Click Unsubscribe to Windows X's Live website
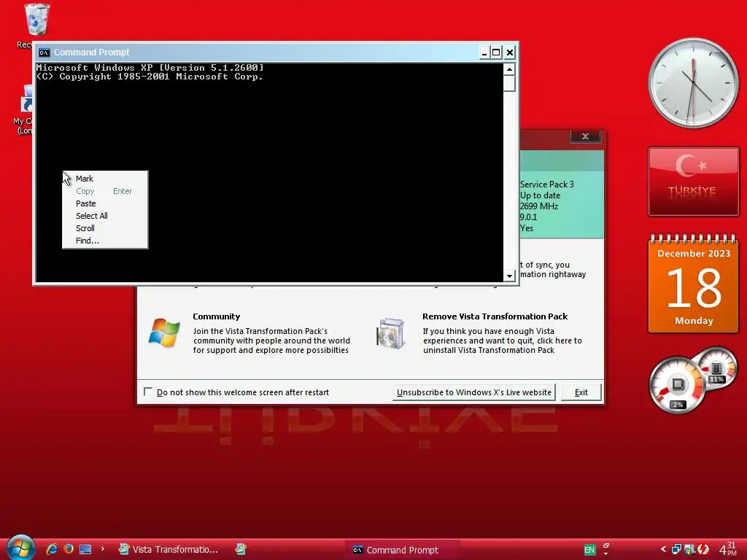Image resolution: width=747 pixels, height=560 pixels. point(474,392)
